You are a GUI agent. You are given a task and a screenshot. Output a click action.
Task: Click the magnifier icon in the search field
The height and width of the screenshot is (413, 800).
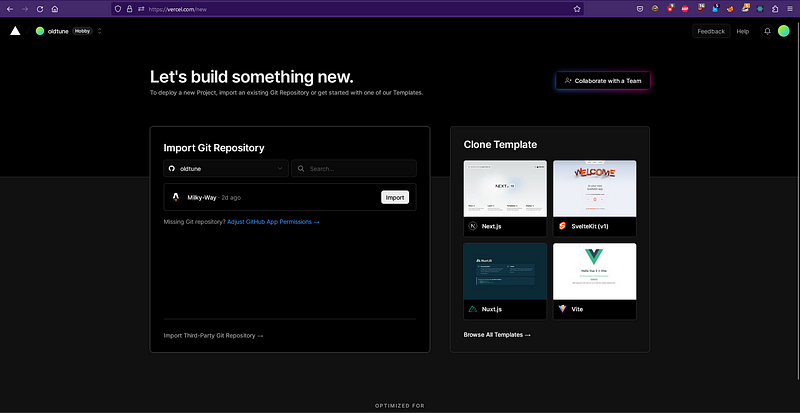(x=301, y=168)
